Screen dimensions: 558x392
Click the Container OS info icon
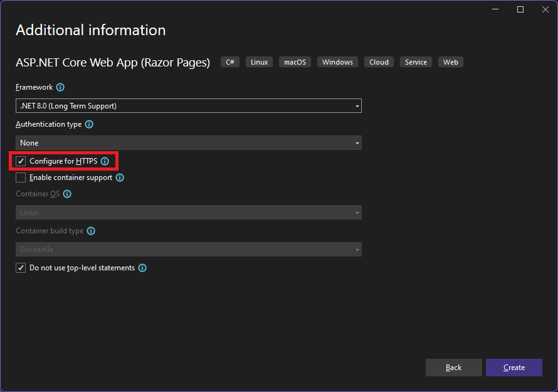coord(66,194)
